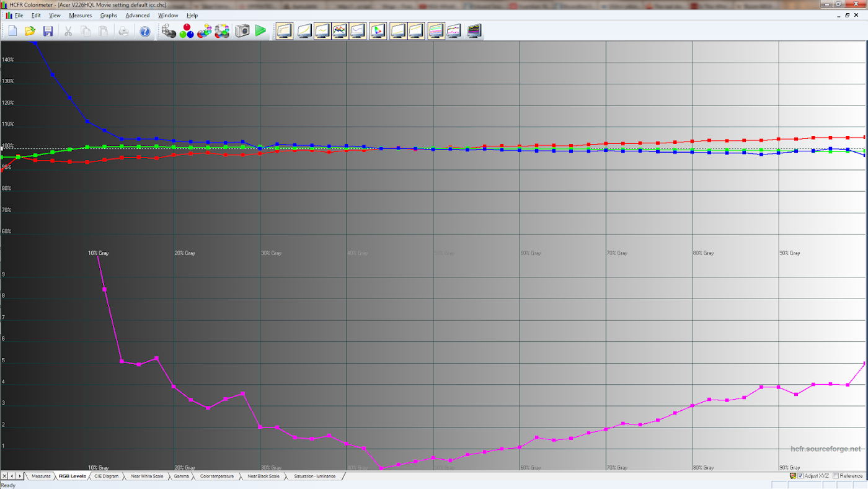Open the Measures menu
The image size is (868, 489).
(x=80, y=16)
